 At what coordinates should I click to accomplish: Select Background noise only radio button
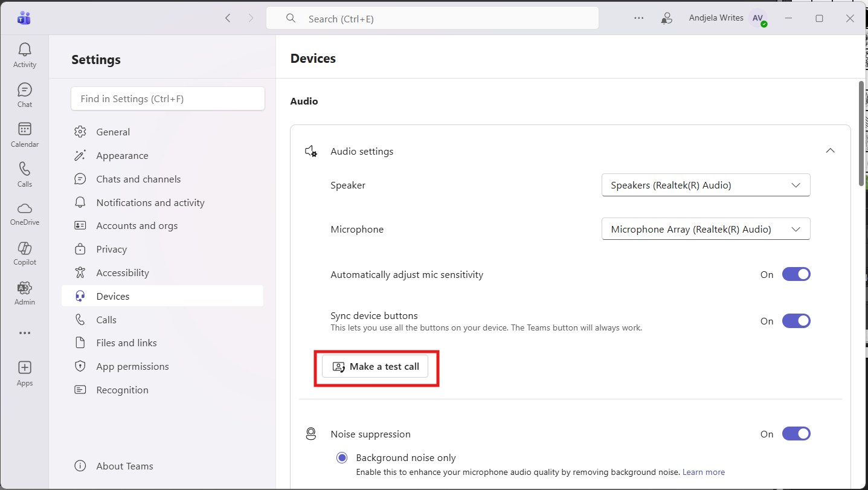point(342,458)
